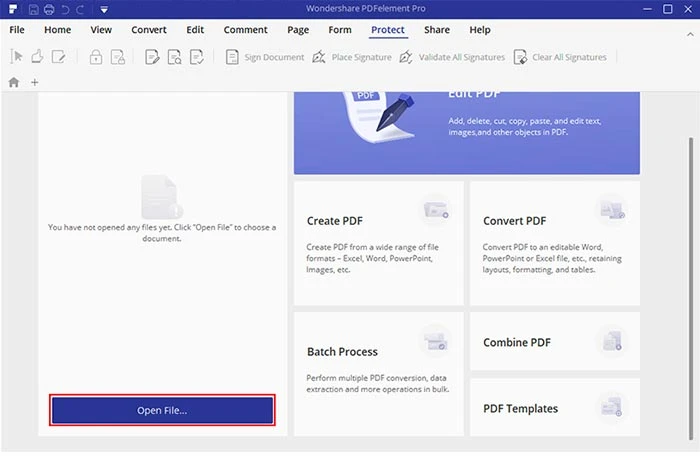Add a new tab with plus icon
Viewport: 700px width, 470px height.
coord(34,82)
